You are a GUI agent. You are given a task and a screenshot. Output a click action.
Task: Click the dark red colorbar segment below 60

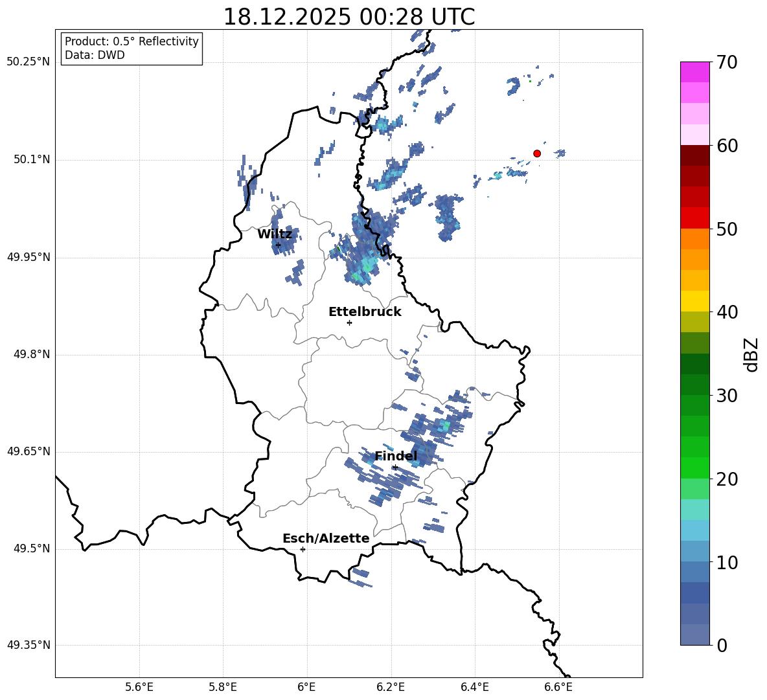pos(694,155)
